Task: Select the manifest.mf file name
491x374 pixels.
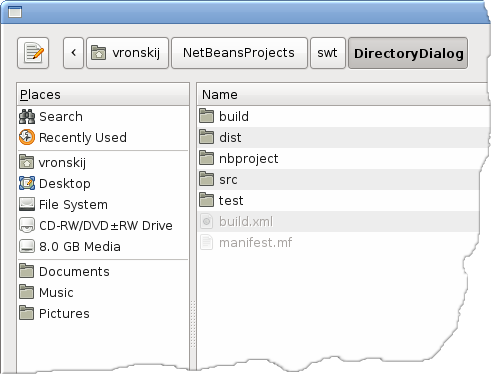Action: pos(255,242)
